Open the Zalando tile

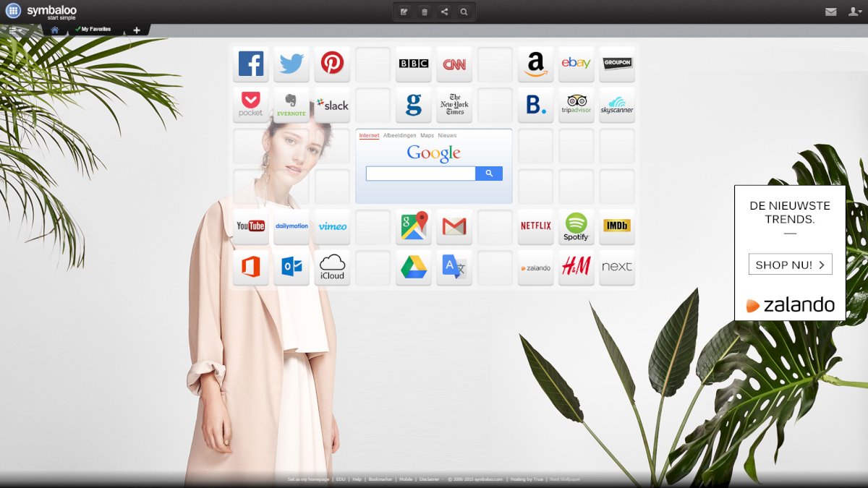pyautogui.click(x=536, y=267)
